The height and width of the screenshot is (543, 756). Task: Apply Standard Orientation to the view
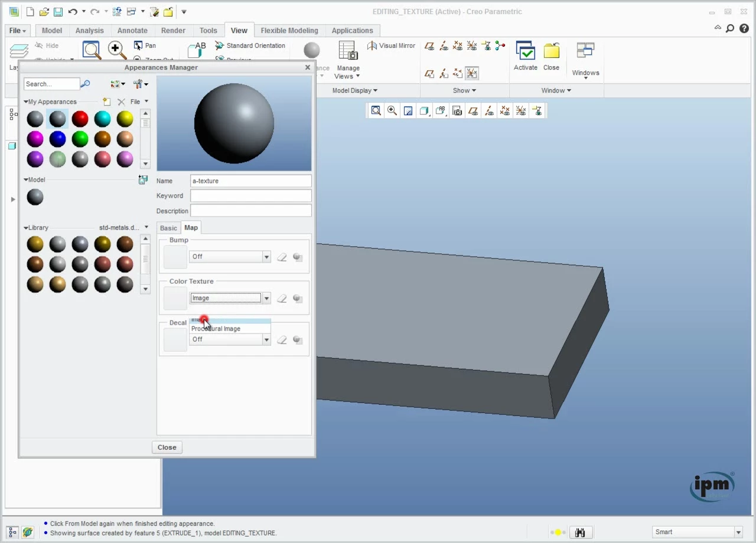[x=250, y=45]
